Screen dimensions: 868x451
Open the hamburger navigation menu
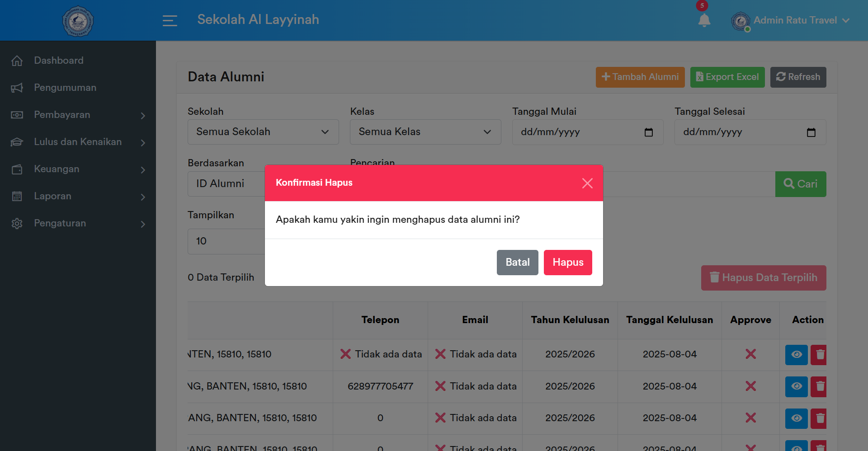tap(170, 20)
